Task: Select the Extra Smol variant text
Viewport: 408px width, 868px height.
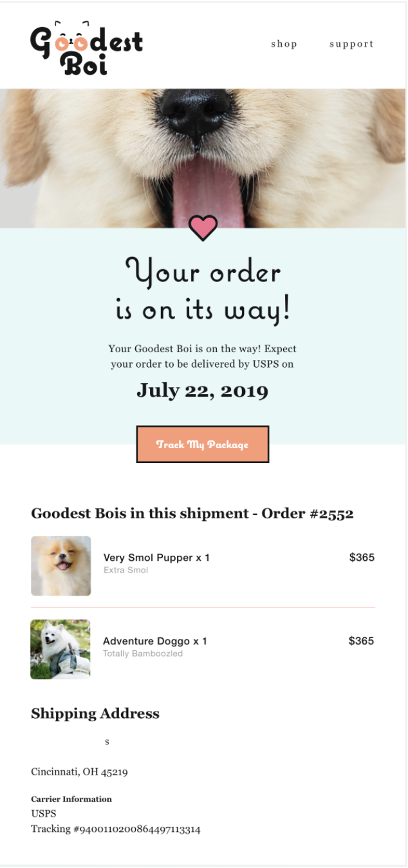Action: (x=125, y=570)
